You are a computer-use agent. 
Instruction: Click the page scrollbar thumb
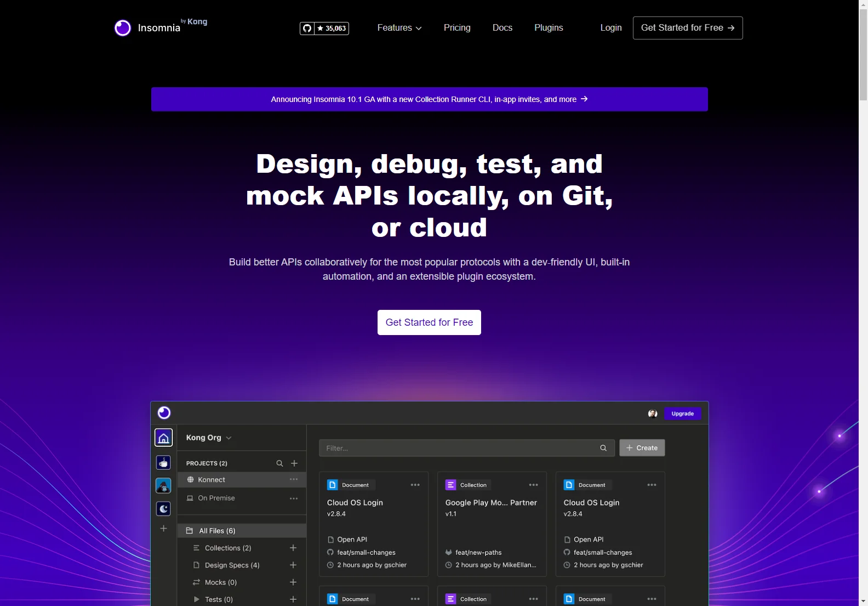(864, 55)
